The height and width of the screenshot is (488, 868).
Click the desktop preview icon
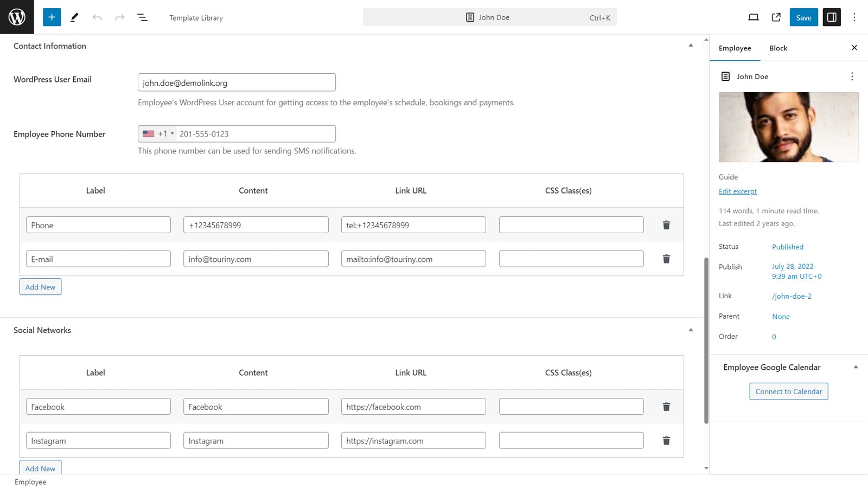tap(753, 17)
